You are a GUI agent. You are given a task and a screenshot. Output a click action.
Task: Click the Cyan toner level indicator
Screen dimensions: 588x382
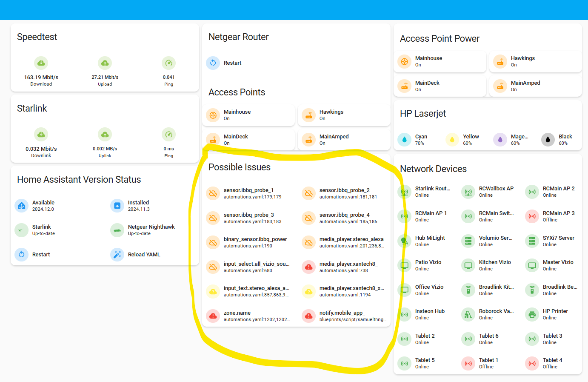[404, 139]
